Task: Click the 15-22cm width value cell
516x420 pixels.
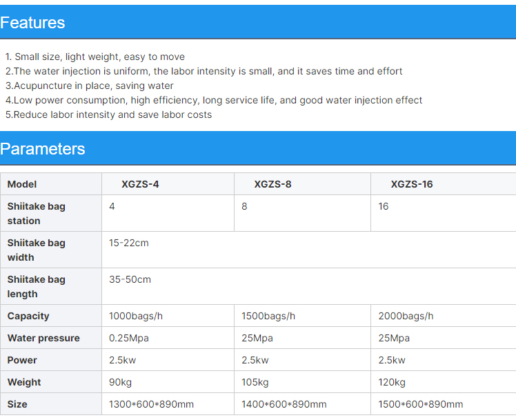Action: 308,250
